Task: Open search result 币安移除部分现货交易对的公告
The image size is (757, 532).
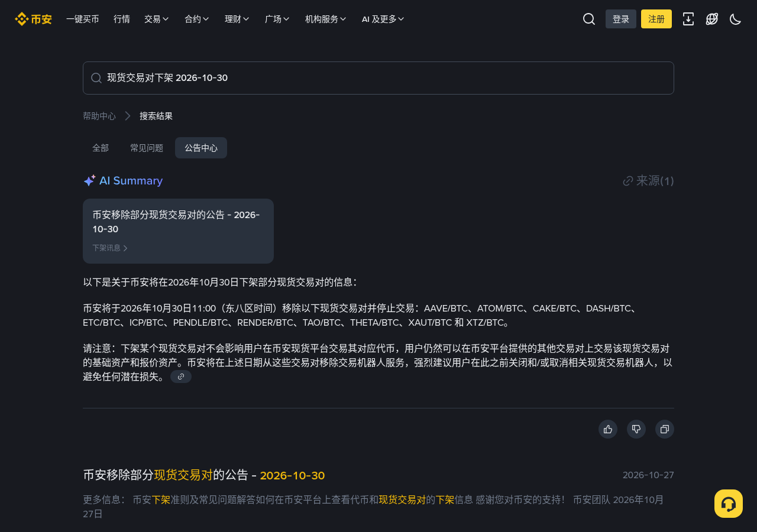Action: pos(204,475)
